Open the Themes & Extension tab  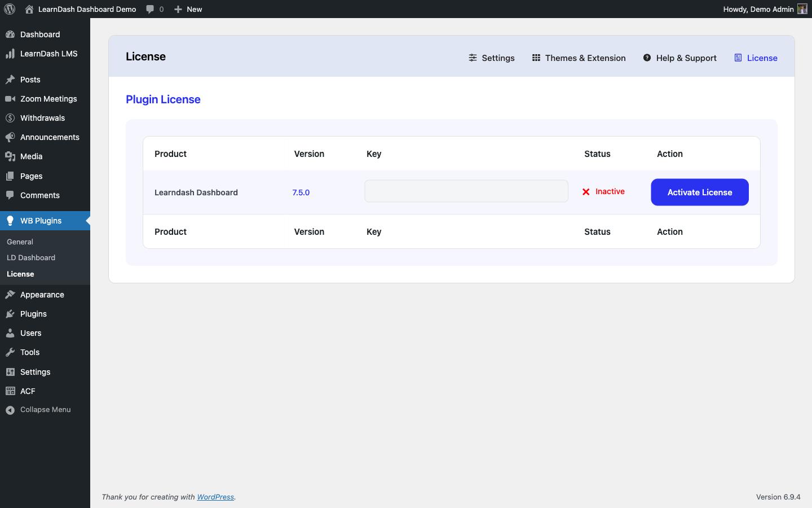(x=579, y=58)
